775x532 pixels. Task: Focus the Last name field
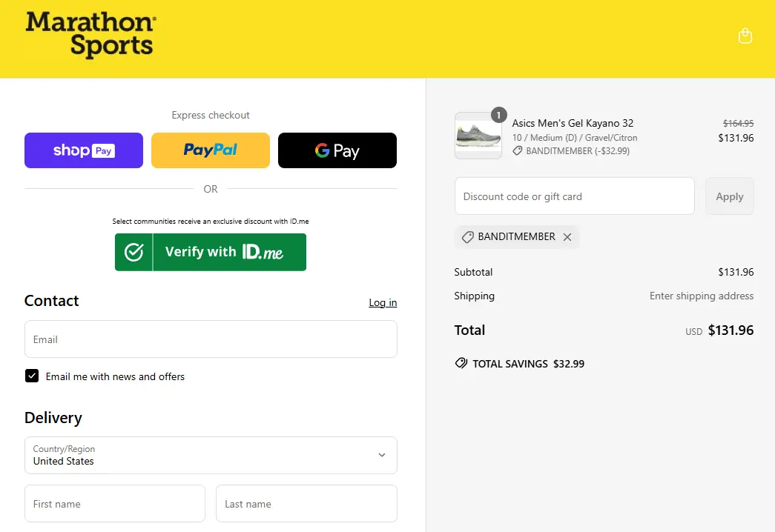306,503
